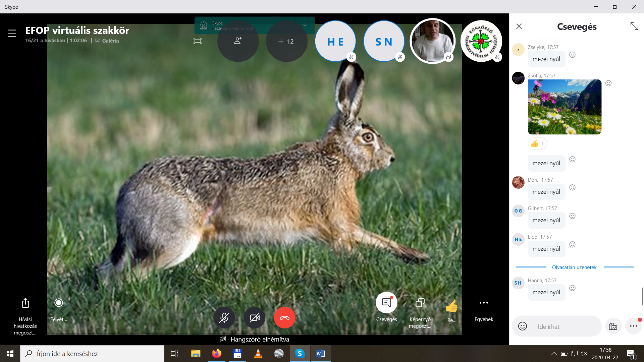The height and width of the screenshot is (362, 644).
Task: Click the network tray icon
Action: pyautogui.click(x=574, y=354)
